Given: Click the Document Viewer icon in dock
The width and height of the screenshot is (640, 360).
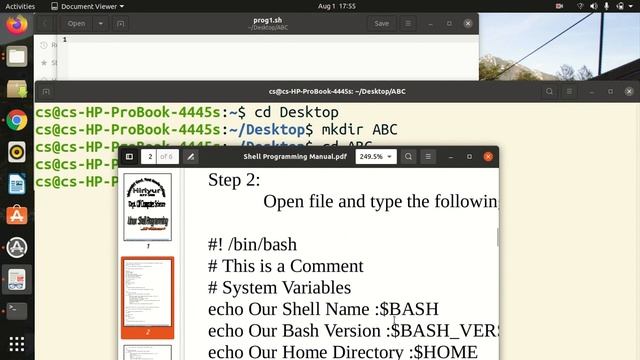Looking at the screenshot, I should (x=17, y=280).
